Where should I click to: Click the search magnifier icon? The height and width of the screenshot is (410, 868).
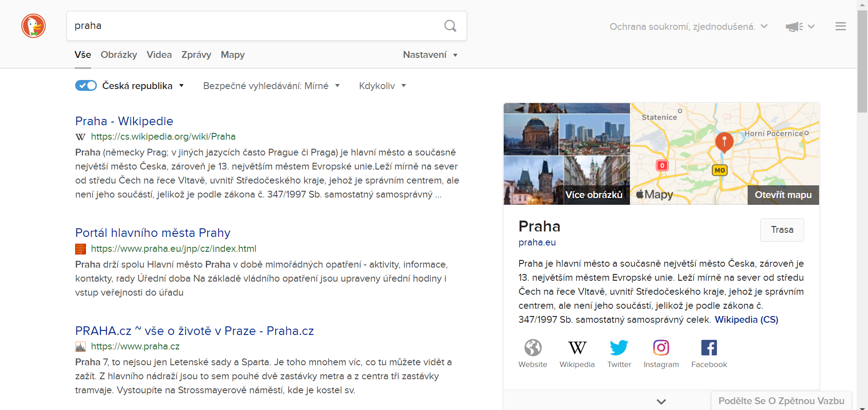coord(450,26)
